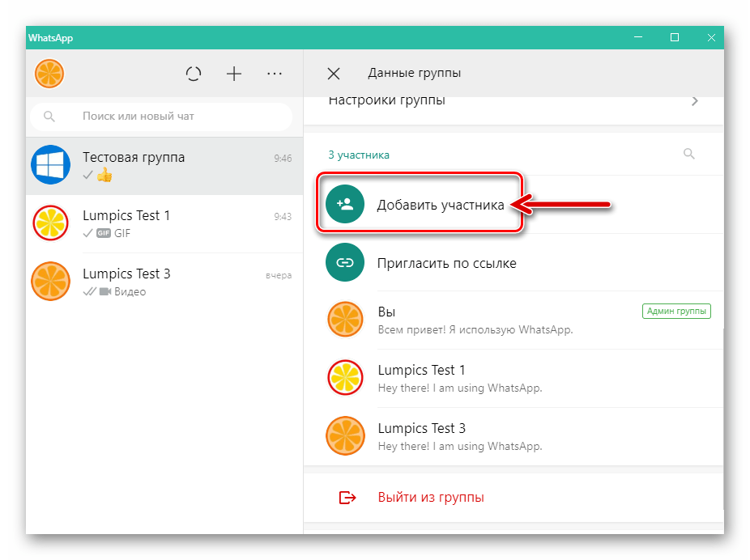Select participant Lumpics Test 3 in group members
The image size is (750, 560).
tap(513, 437)
